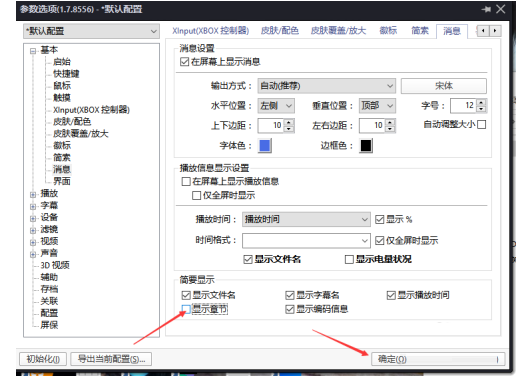This screenshot has height=384, width=520.
Task: Click the 宋体 font button
Action: click(x=444, y=86)
